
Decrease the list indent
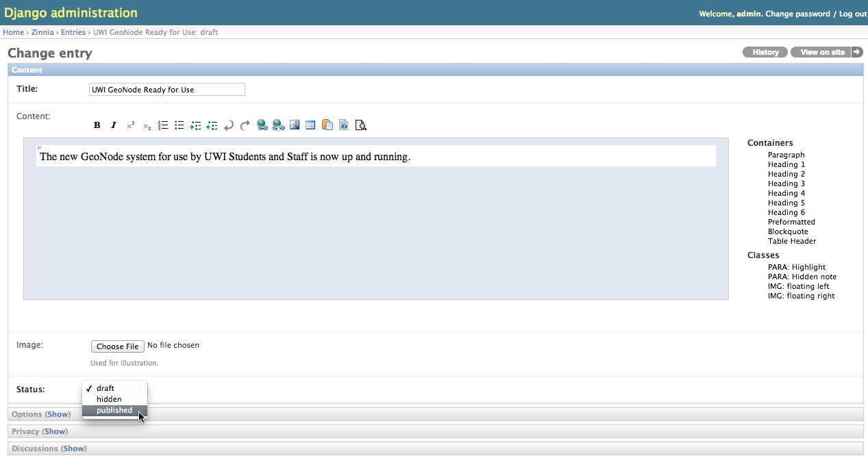click(212, 125)
